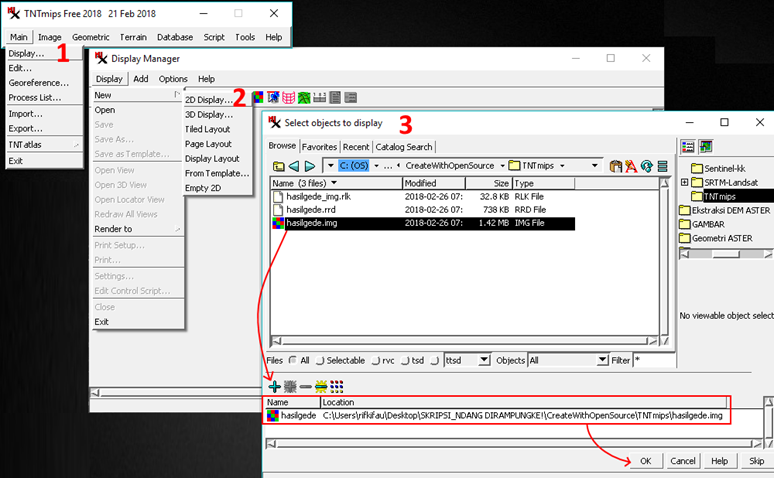Select the Sentinel-kk folder in tree
This screenshot has height=478, width=774.
click(719, 168)
